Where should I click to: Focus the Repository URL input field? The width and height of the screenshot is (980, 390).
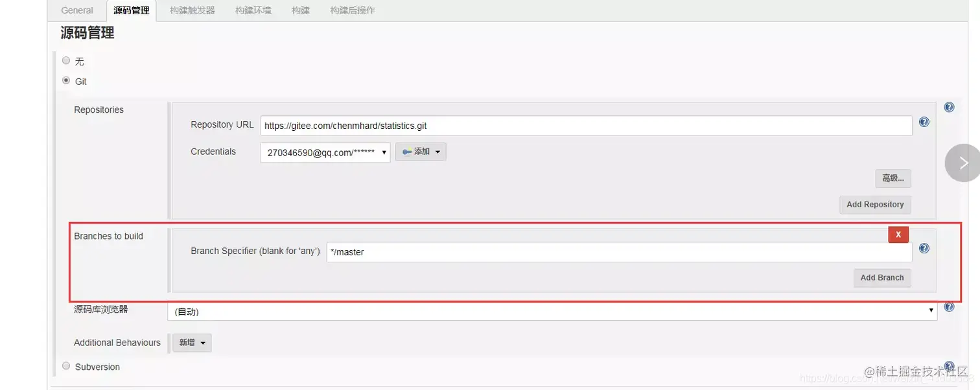point(587,126)
